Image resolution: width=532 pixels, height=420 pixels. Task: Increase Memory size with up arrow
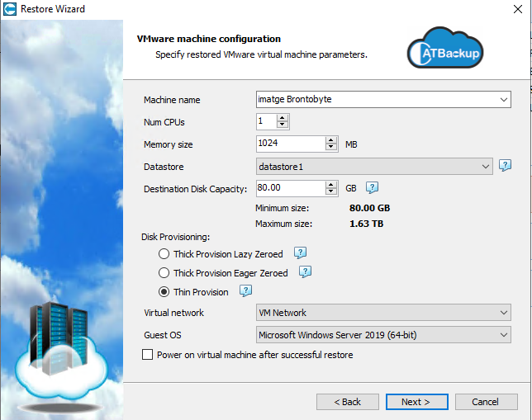pyautogui.click(x=330, y=140)
